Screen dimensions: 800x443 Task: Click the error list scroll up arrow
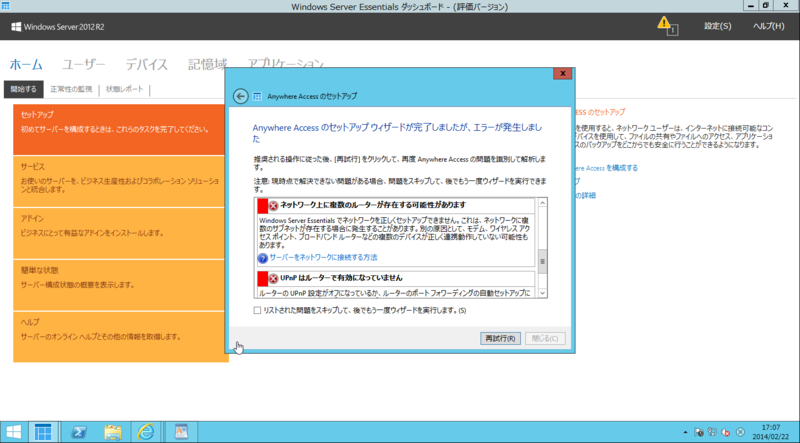pos(542,203)
